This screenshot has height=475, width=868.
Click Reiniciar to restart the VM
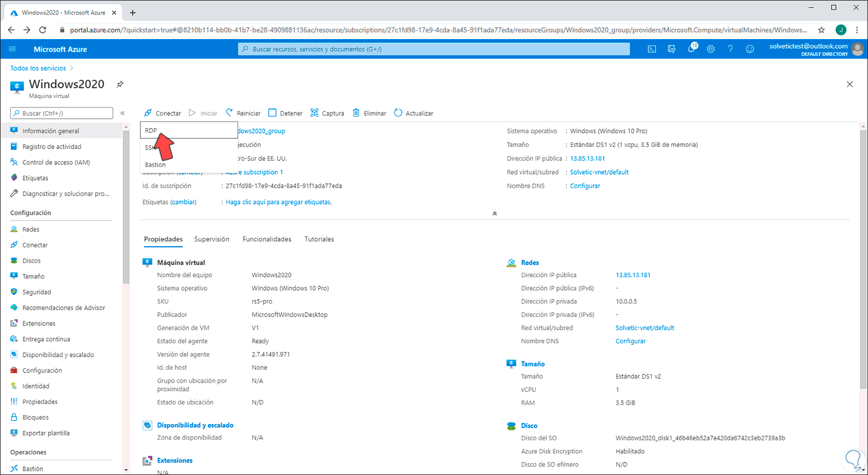point(243,113)
